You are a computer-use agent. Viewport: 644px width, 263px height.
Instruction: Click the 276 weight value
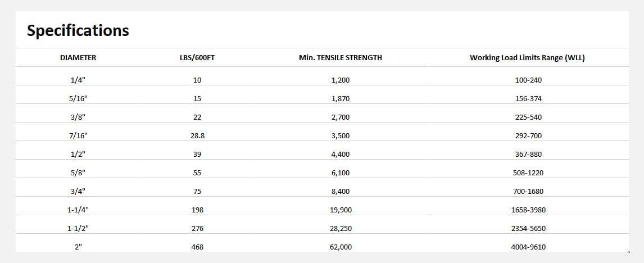coord(197,228)
